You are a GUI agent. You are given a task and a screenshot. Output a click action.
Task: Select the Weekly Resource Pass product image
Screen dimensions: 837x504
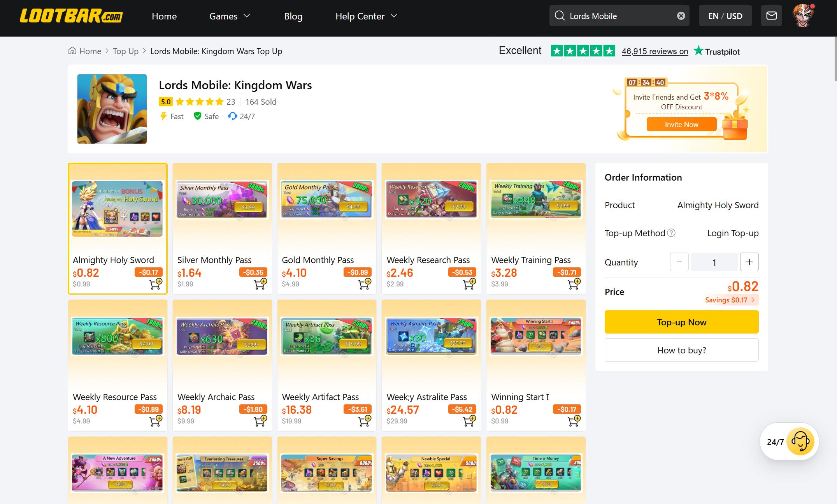(118, 336)
